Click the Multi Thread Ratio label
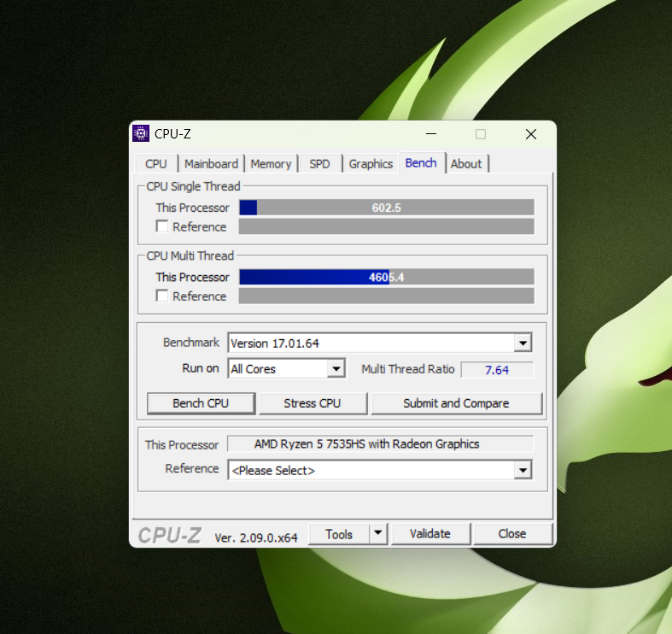Viewport: 672px width, 634px height. (x=407, y=369)
